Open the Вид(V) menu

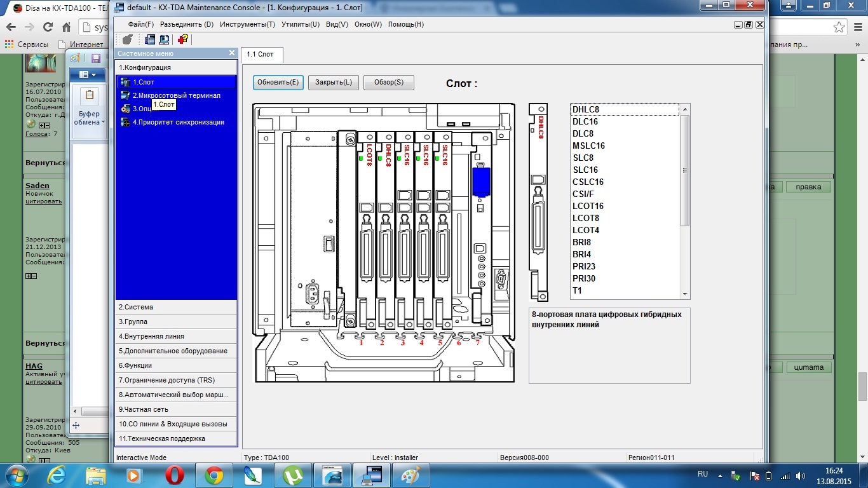tap(337, 24)
